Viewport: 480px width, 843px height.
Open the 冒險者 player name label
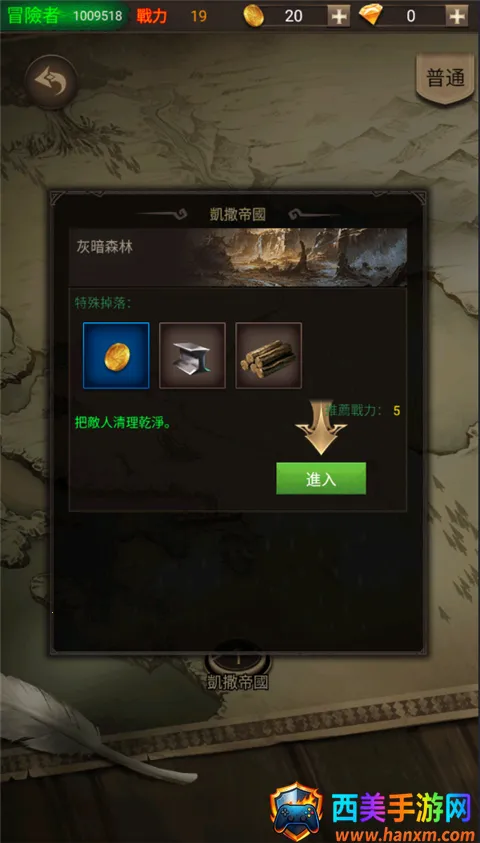point(33,16)
